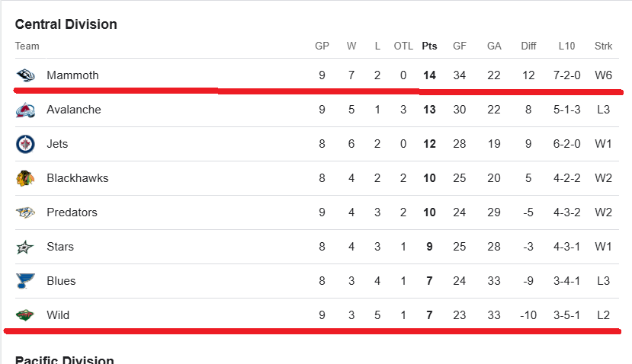Screen dimensions: 632x364
Task: Click the GP column header
Action: tap(322, 46)
